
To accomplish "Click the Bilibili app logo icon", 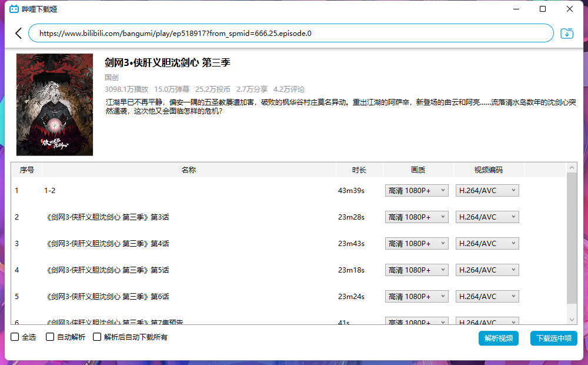I will 14,9.
